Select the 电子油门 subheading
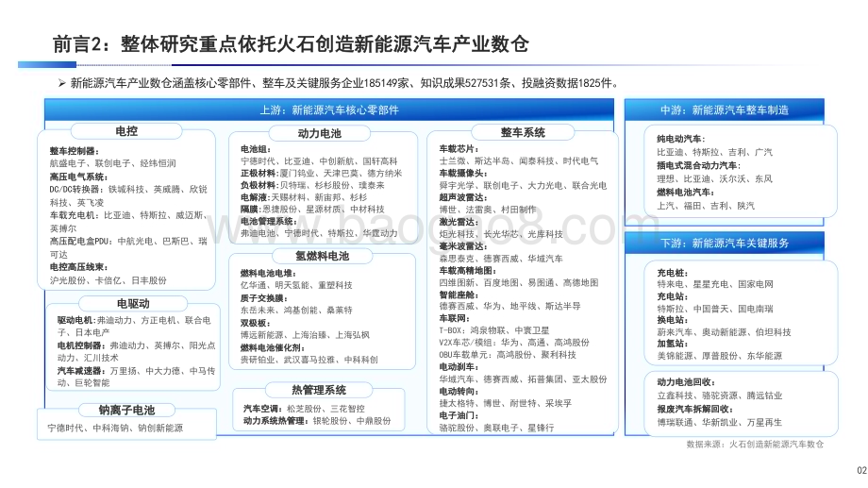Screen dimensions: 868x488 pyautogui.click(x=459, y=415)
